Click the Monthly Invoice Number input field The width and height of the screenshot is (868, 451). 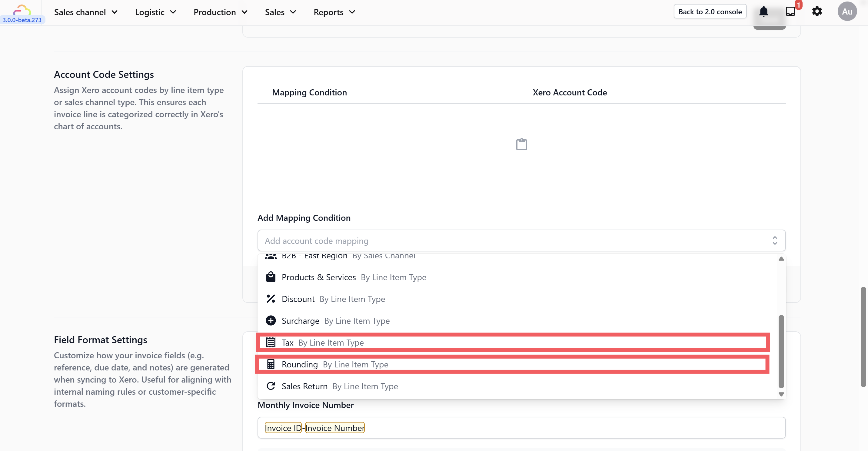pyautogui.click(x=573, y=428)
